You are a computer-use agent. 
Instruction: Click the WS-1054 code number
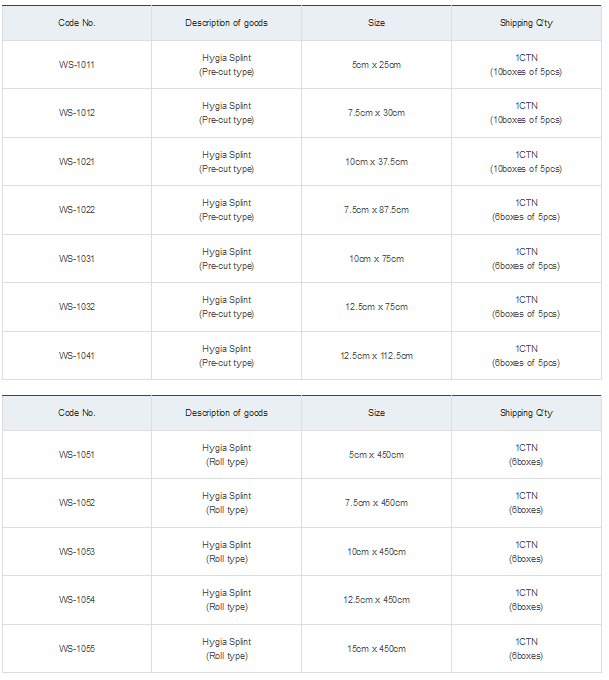point(76,600)
